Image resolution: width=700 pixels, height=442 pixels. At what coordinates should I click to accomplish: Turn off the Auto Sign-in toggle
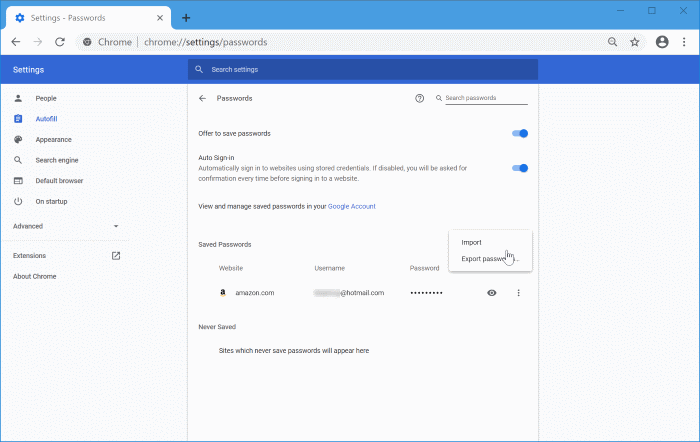[519, 168]
